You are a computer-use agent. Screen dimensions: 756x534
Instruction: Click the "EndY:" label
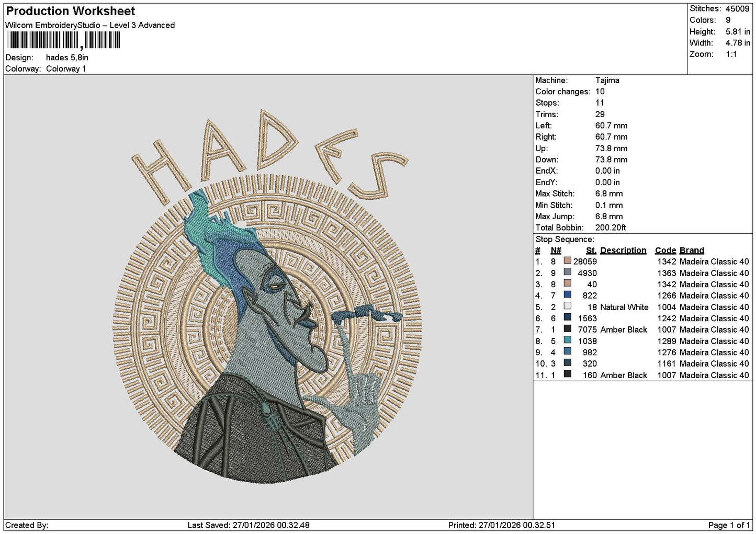click(x=547, y=183)
